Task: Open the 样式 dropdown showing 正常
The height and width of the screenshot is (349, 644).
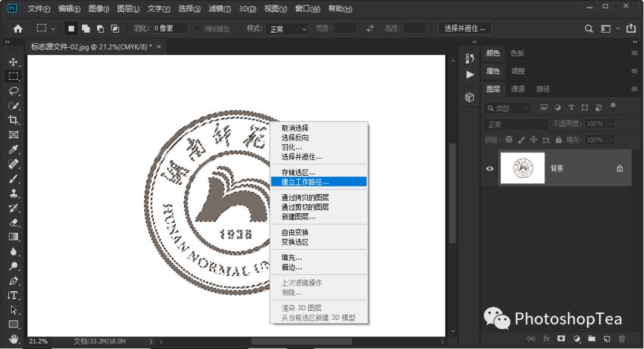Action: pyautogui.click(x=287, y=29)
